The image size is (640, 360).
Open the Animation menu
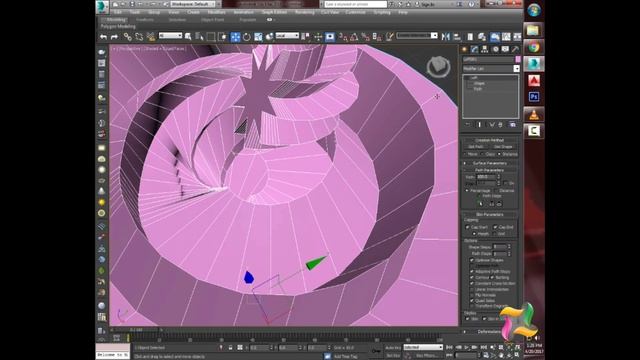244,12
